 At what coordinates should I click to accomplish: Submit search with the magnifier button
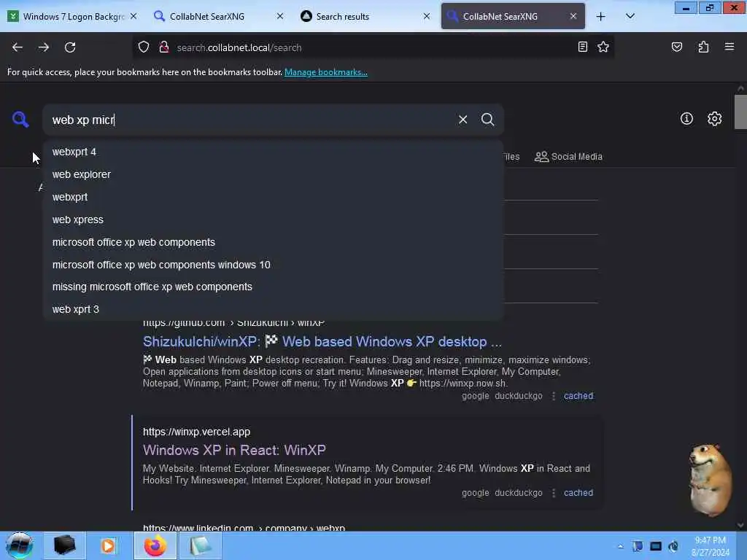point(487,120)
